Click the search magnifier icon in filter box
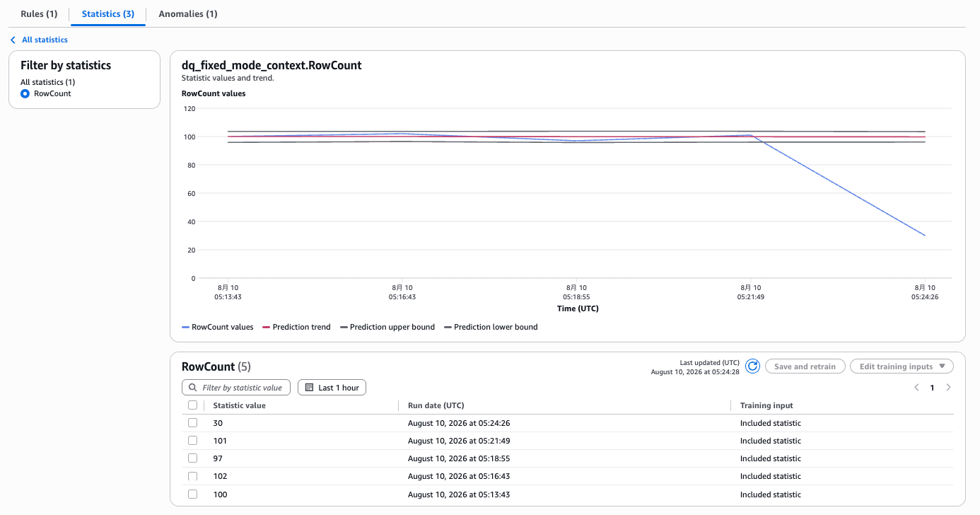 (x=193, y=388)
